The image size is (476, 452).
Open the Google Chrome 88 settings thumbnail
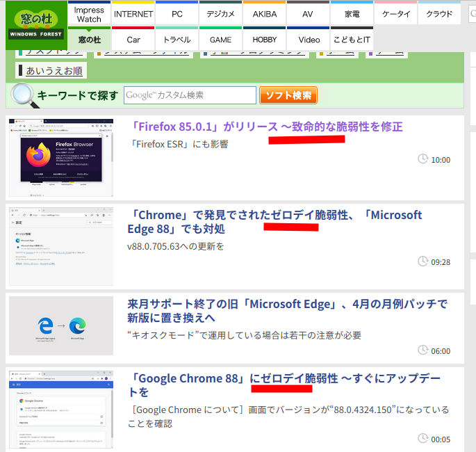(61, 410)
